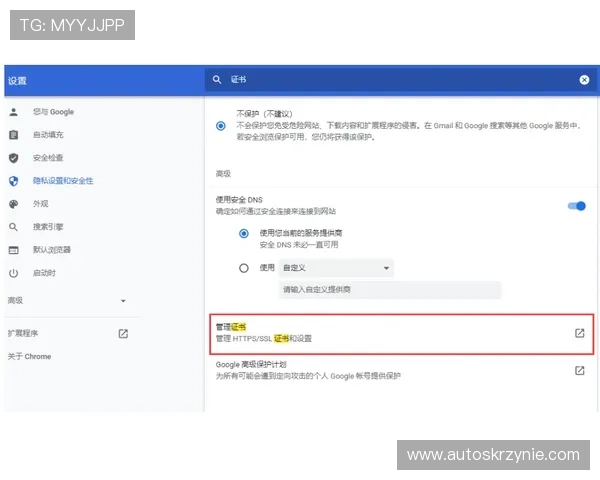Open 管理证书 settings row
This screenshot has height=480, width=600.
click(x=401, y=334)
